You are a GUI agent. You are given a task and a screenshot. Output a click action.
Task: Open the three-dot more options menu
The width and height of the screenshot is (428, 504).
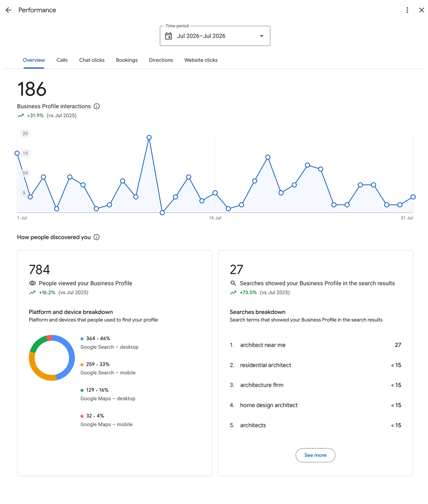[407, 10]
